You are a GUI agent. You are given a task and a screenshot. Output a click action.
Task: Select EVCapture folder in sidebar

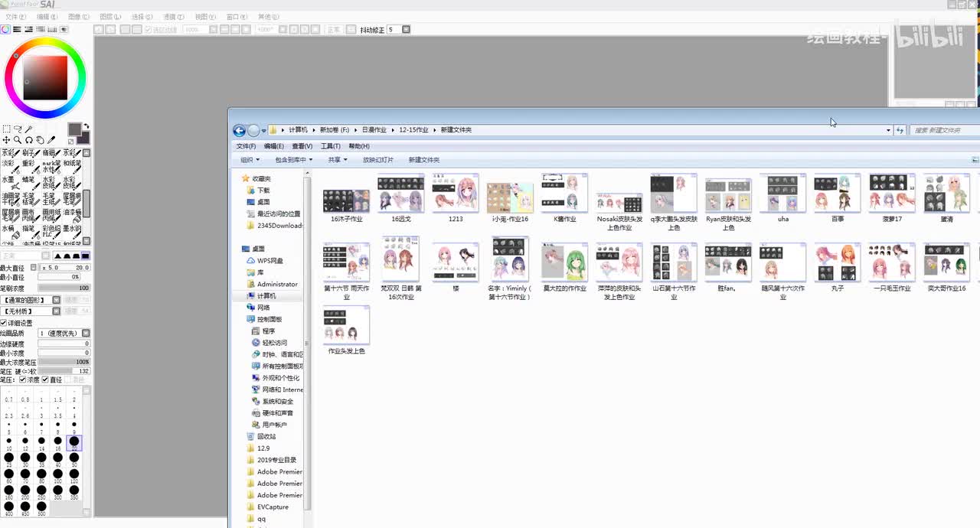point(273,507)
